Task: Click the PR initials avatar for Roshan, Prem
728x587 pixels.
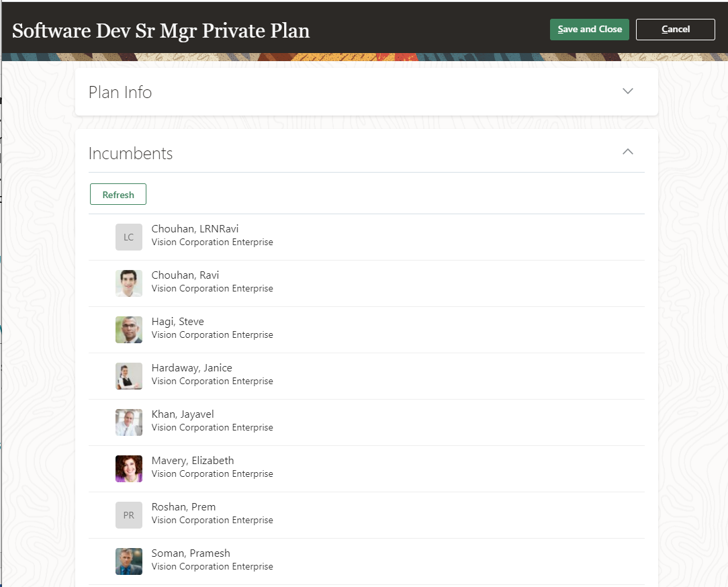Action: coord(128,514)
